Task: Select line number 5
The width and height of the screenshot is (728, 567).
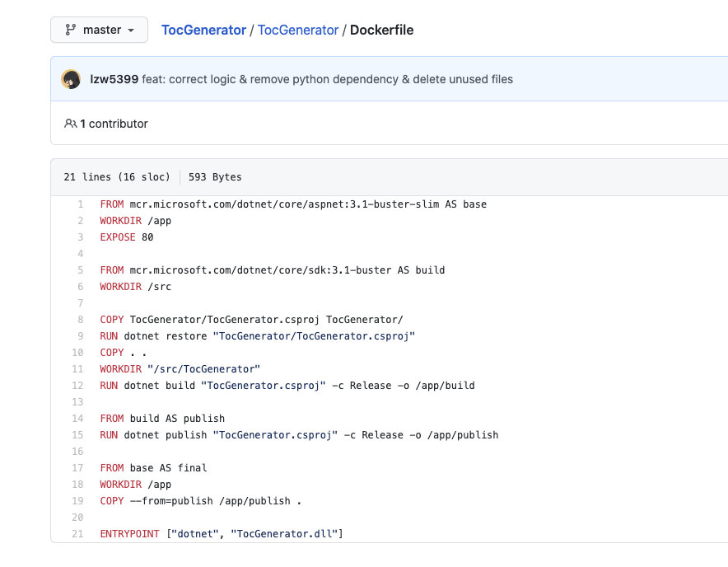Action: point(81,270)
